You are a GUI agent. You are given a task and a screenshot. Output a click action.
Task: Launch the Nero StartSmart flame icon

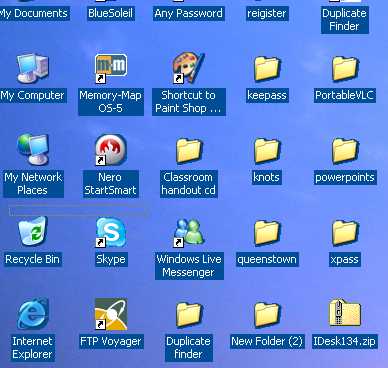click(x=111, y=150)
